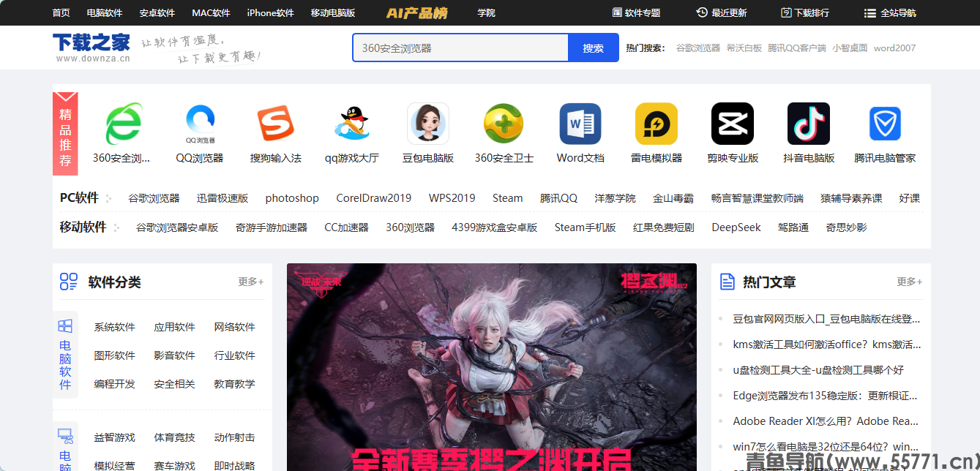Open the 教育教学 category
This screenshot has height=471, width=980.
pyautogui.click(x=235, y=384)
